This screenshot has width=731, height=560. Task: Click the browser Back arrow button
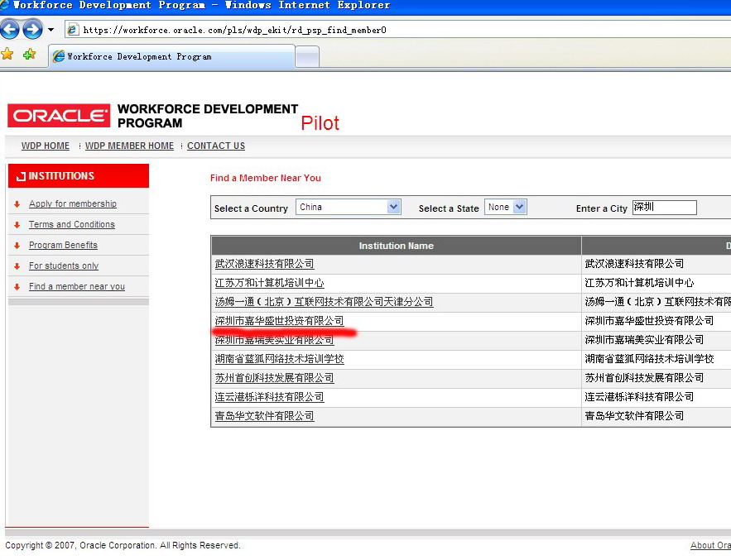click(x=9, y=30)
